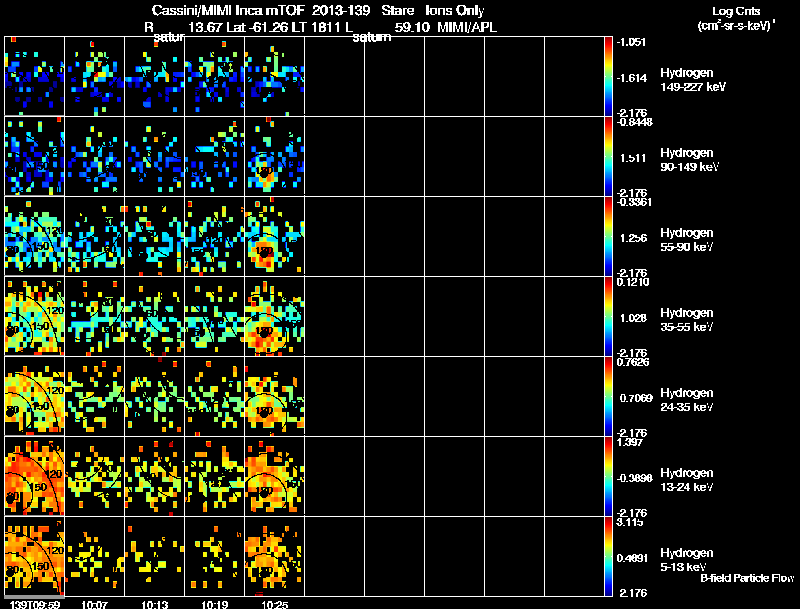
Task: Click the 'Hydrogen 90-149 keV' row label
Action: pyautogui.click(x=690, y=160)
